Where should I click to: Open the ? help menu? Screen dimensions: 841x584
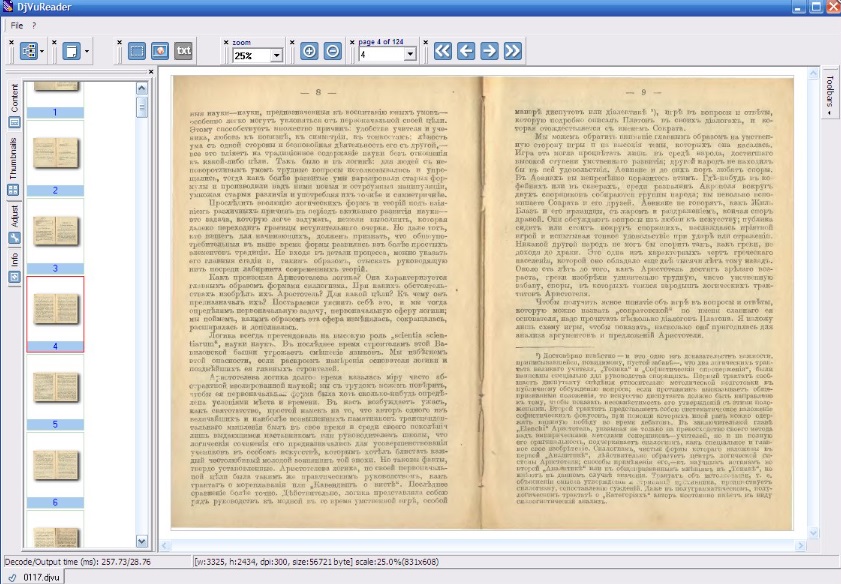[34, 24]
